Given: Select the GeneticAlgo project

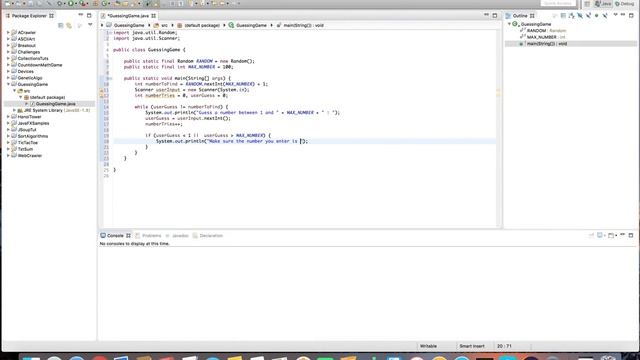Looking at the screenshot, I should (x=30, y=78).
